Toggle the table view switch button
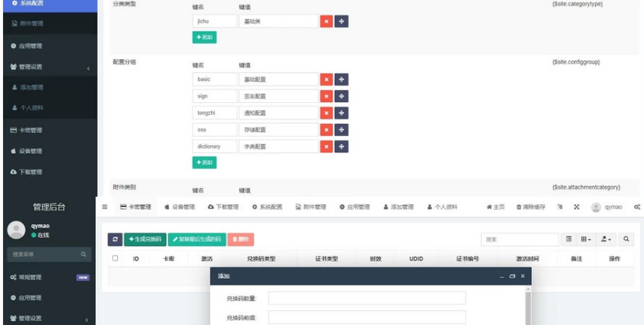The image size is (644, 325). [x=569, y=240]
